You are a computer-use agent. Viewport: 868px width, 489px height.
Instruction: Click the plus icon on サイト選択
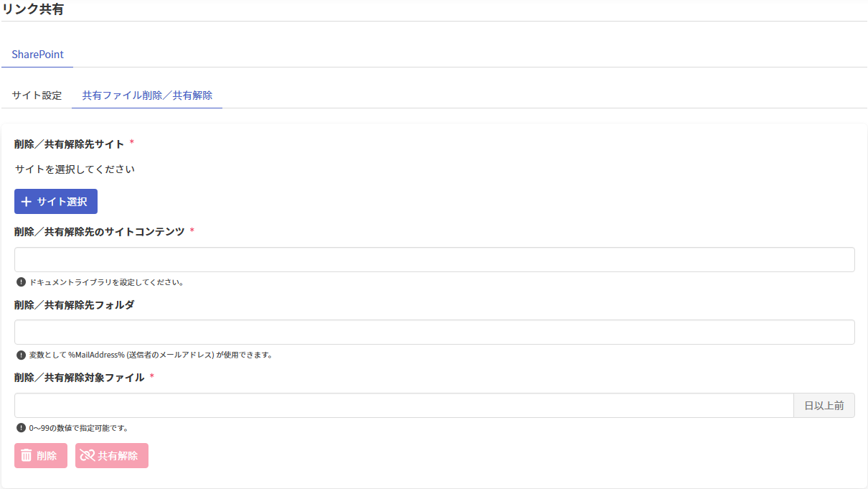tap(27, 202)
